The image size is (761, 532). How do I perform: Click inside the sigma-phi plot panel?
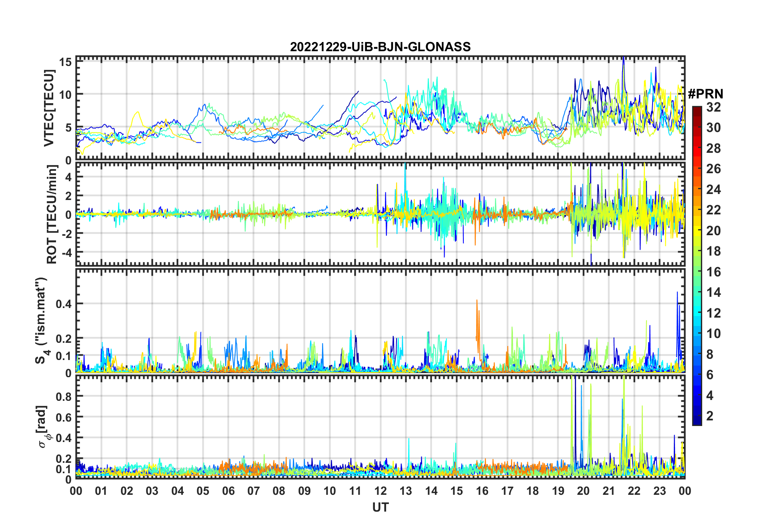point(380,427)
